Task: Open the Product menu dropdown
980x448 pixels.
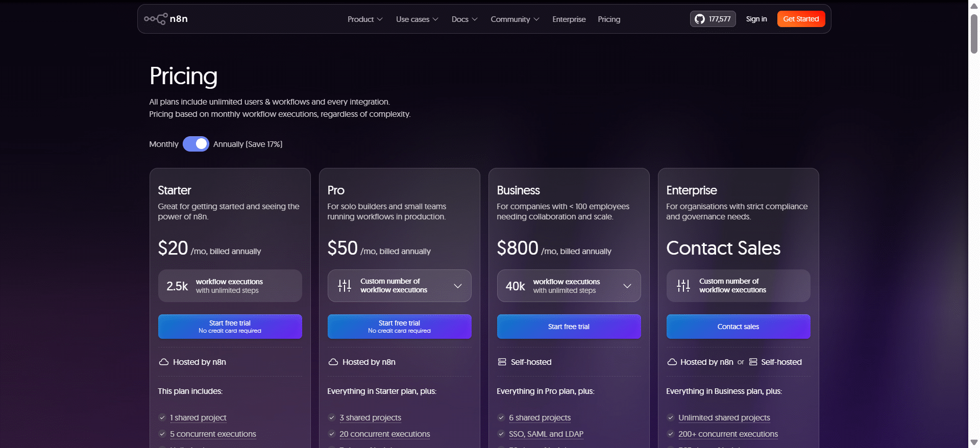Action: tap(364, 19)
